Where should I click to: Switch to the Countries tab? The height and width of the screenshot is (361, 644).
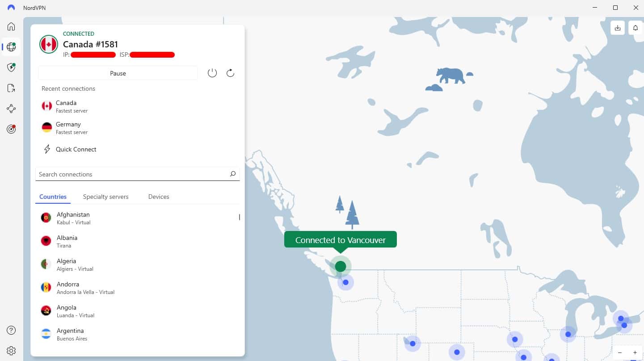point(53,197)
